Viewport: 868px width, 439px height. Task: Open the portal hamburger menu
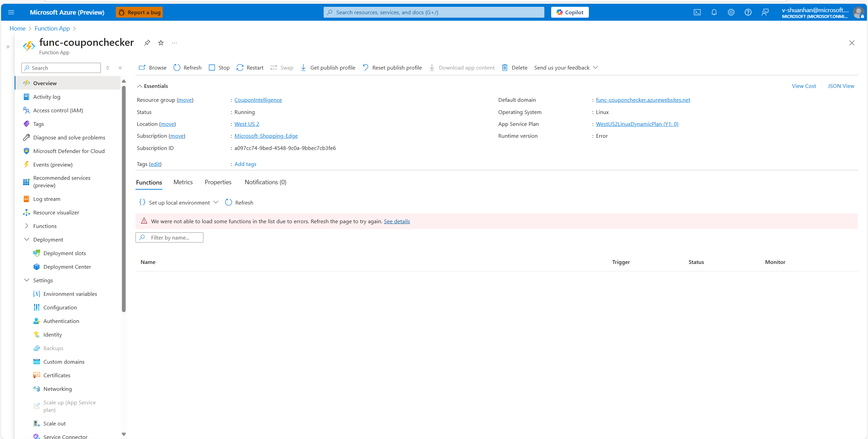pos(11,12)
